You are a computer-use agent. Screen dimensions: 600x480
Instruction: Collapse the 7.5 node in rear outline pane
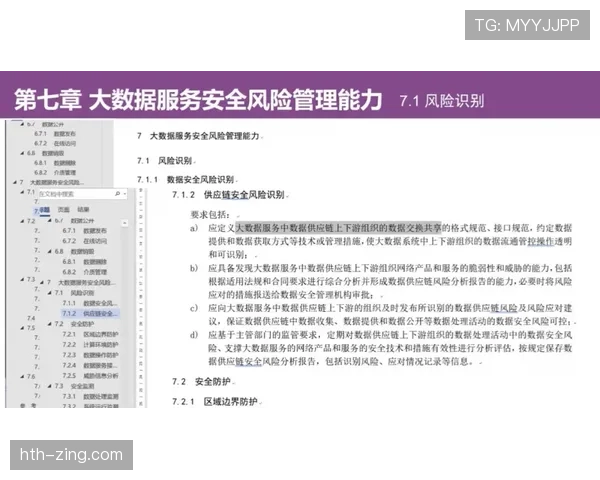(22, 328)
